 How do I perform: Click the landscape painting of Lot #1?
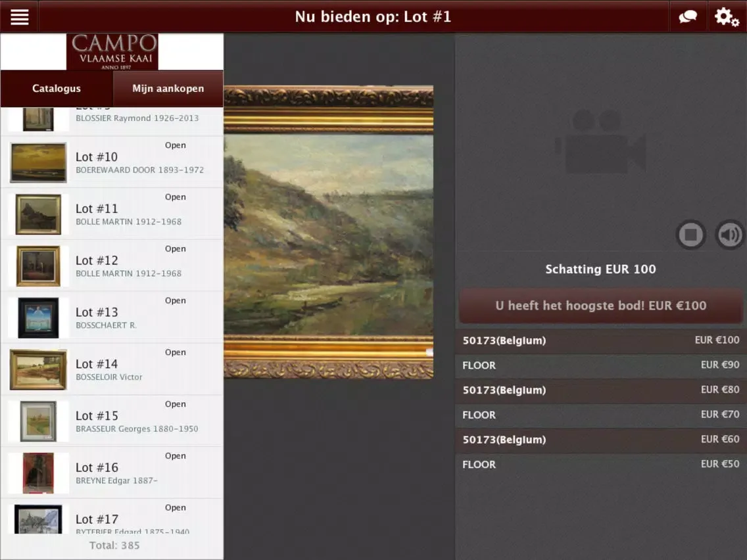click(329, 232)
